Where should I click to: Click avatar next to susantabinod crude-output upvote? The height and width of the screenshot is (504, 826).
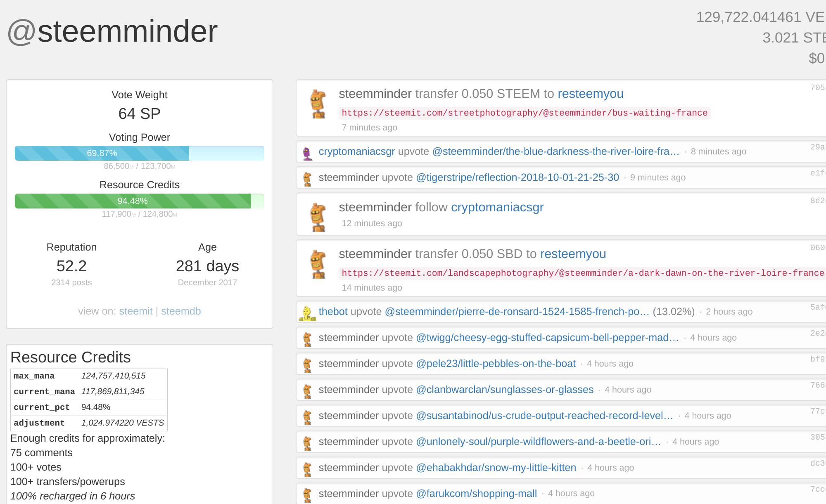[307, 418]
